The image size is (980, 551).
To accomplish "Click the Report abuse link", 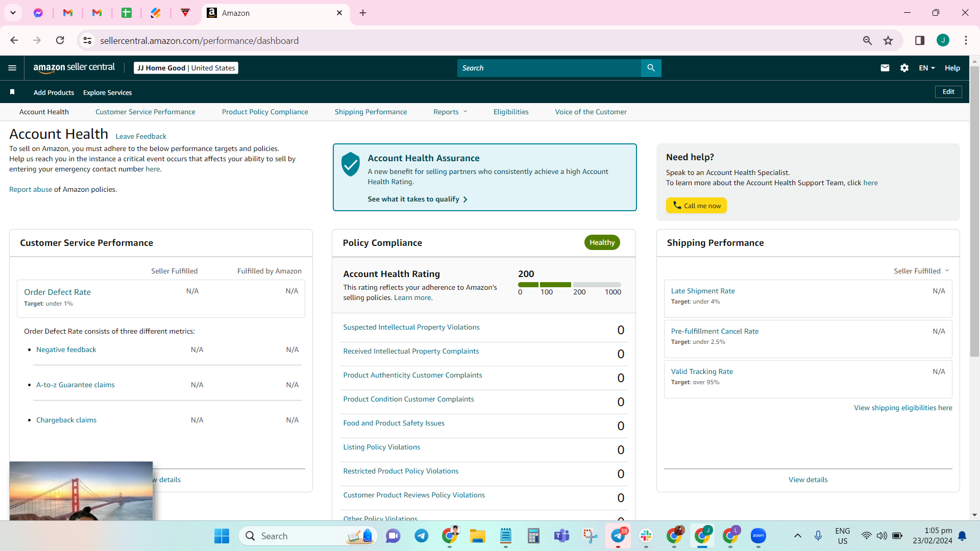I will pyautogui.click(x=31, y=189).
